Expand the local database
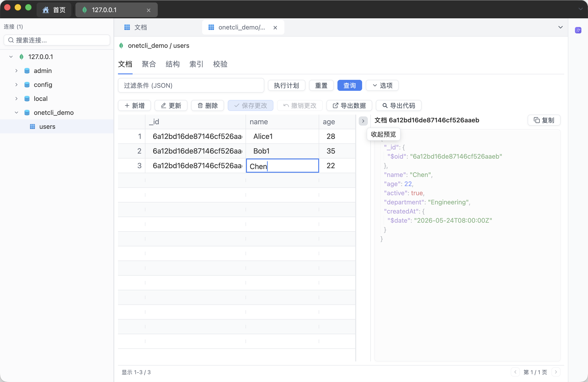Screen dimensions: 588x382 [x=16, y=99]
